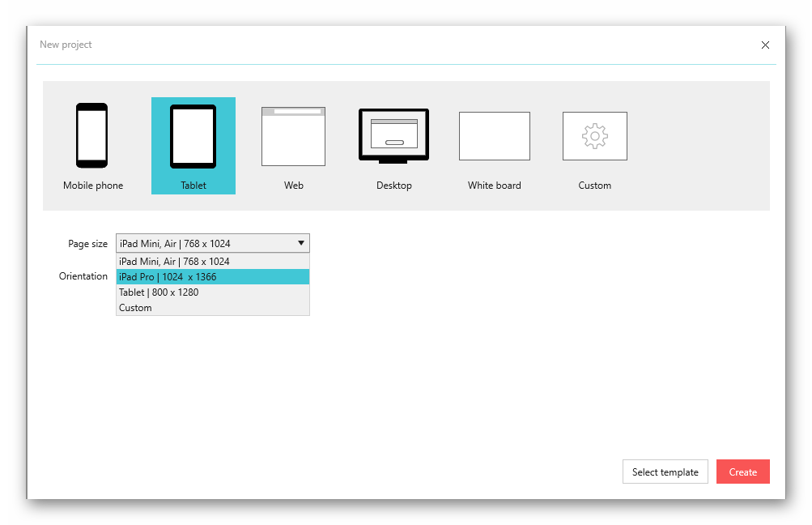Click the 'Desktop' caption under the monitor
The height and width of the screenshot is (525, 812).
[x=393, y=186]
